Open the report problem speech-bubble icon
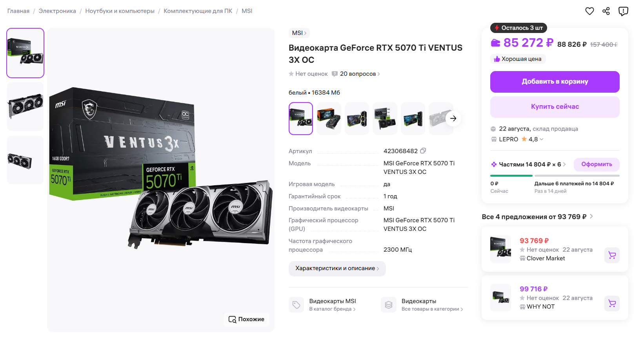The image size is (644, 342). (x=623, y=11)
